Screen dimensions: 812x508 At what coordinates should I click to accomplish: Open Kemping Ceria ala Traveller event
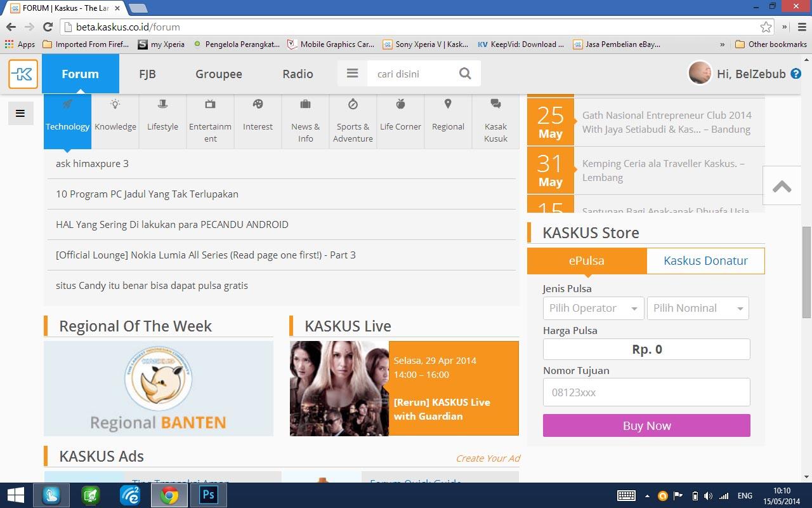(x=664, y=171)
